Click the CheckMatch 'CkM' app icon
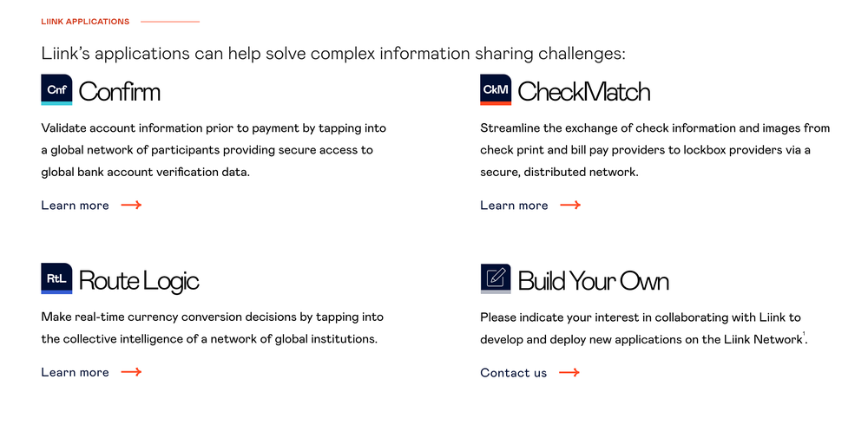The width and height of the screenshot is (868, 425). (496, 90)
